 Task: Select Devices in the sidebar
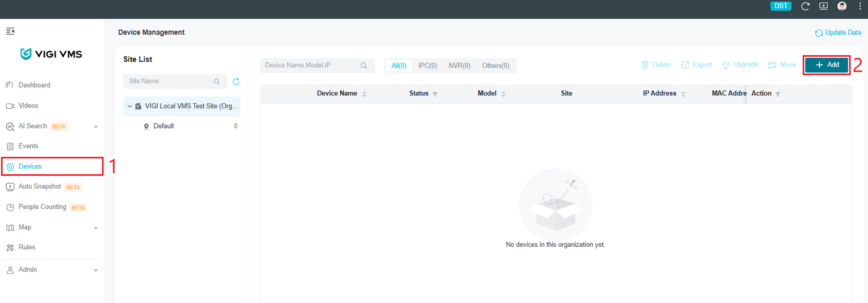52,166
